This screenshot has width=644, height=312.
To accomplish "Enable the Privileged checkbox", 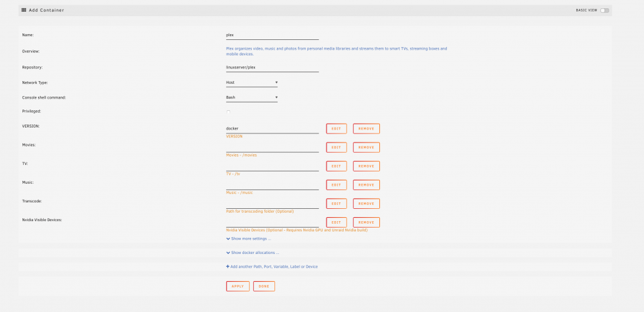I will [229, 112].
